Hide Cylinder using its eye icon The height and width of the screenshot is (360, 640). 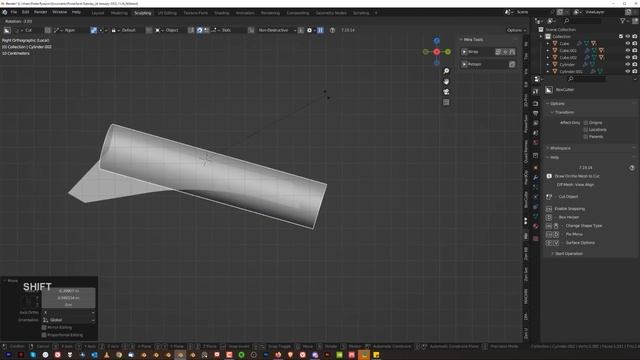pyautogui.click(x=628, y=64)
